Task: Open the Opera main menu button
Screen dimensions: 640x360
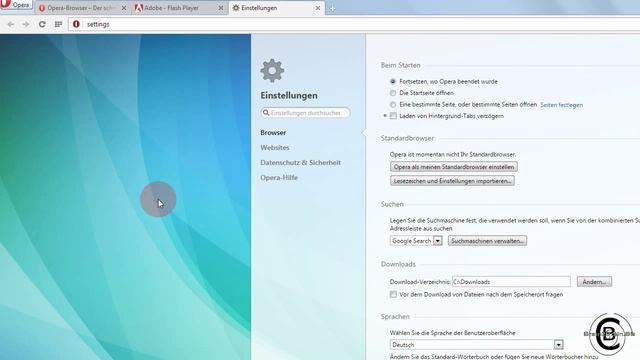Action: 16,5
